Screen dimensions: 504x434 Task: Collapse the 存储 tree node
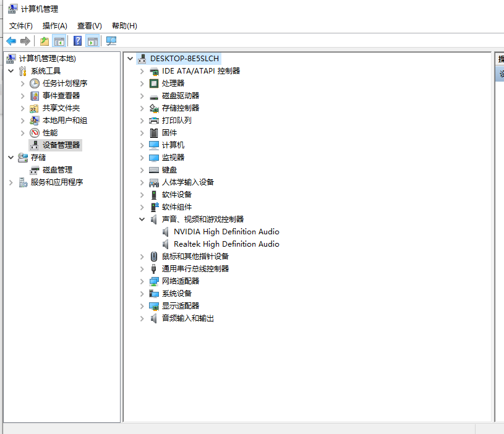coord(11,158)
